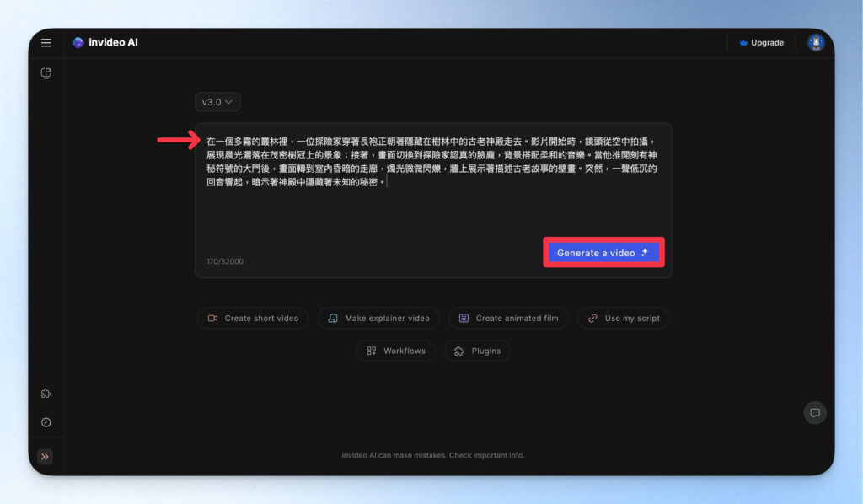Open the hamburger menu in top bar
The image size is (863, 504).
(x=46, y=43)
